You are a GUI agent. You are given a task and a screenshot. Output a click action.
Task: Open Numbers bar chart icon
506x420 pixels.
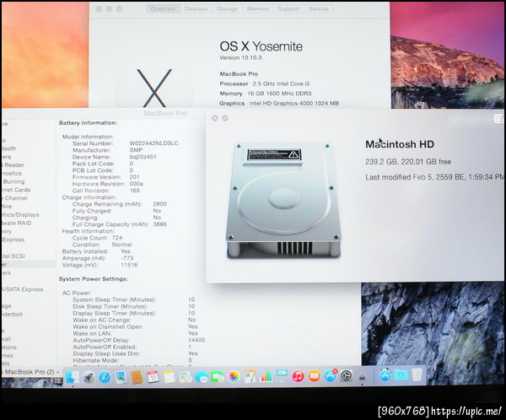point(266,376)
